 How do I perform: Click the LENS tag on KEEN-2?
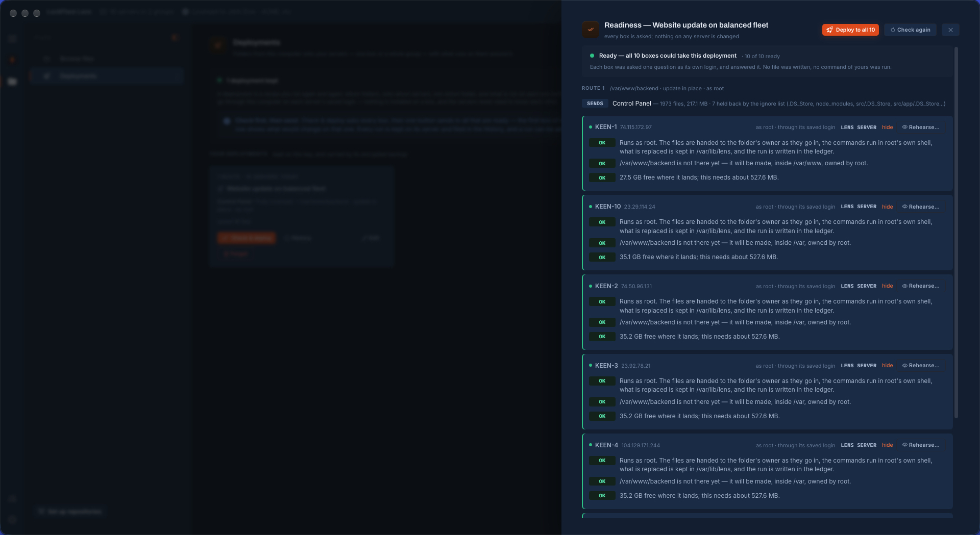847,286
